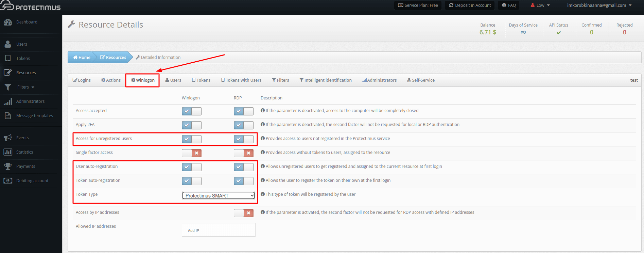The height and width of the screenshot is (253, 644).
Task: Go to Home breadcrumb
Action: (82, 58)
